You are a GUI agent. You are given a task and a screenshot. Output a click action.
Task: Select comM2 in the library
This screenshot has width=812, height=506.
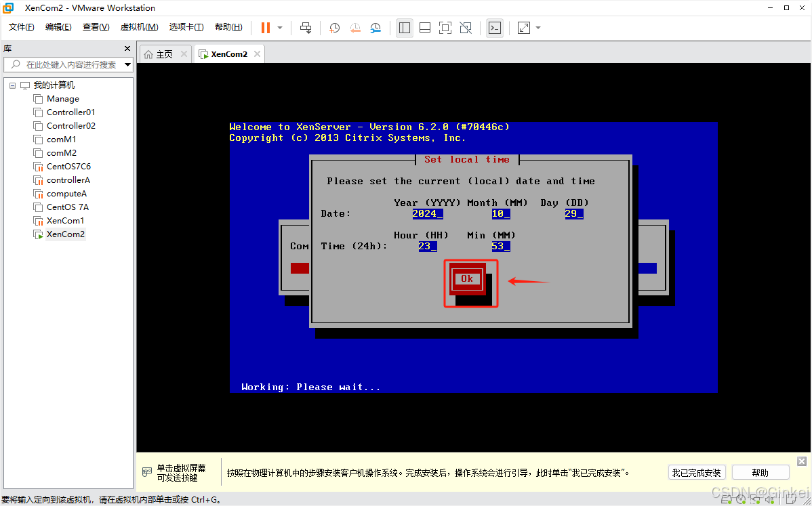(x=62, y=152)
